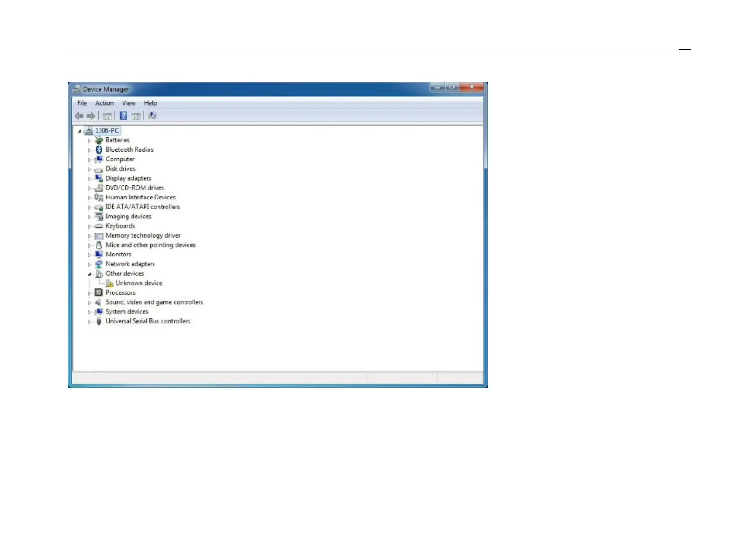Screen dimensions: 756x535
Task: Close the Device Manager window
Action: (471, 87)
